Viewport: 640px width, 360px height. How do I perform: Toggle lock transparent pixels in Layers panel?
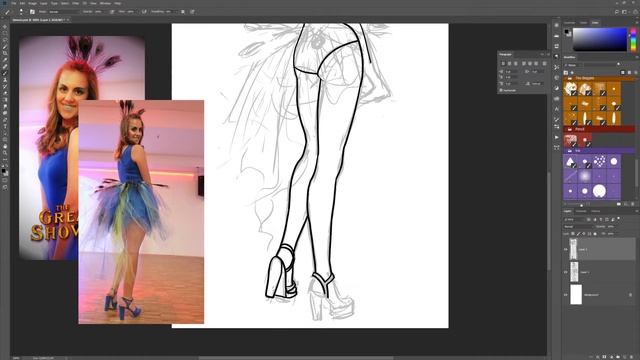[573, 233]
